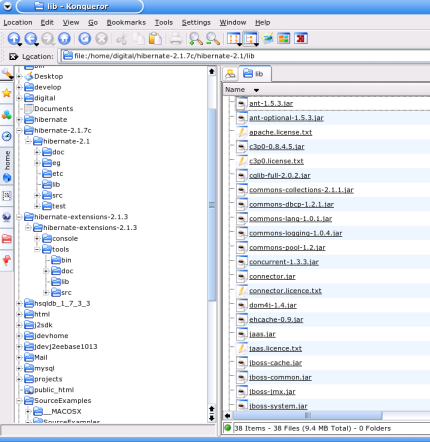Clear the Location bar with the X icon
The width and height of the screenshot is (430, 442).
point(13,57)
